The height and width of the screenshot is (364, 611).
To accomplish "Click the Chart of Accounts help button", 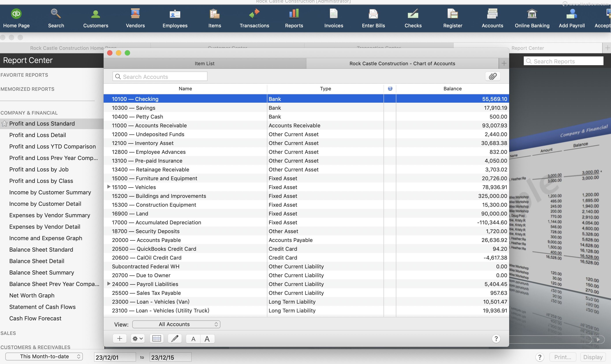I will click(x=496, y=338).
